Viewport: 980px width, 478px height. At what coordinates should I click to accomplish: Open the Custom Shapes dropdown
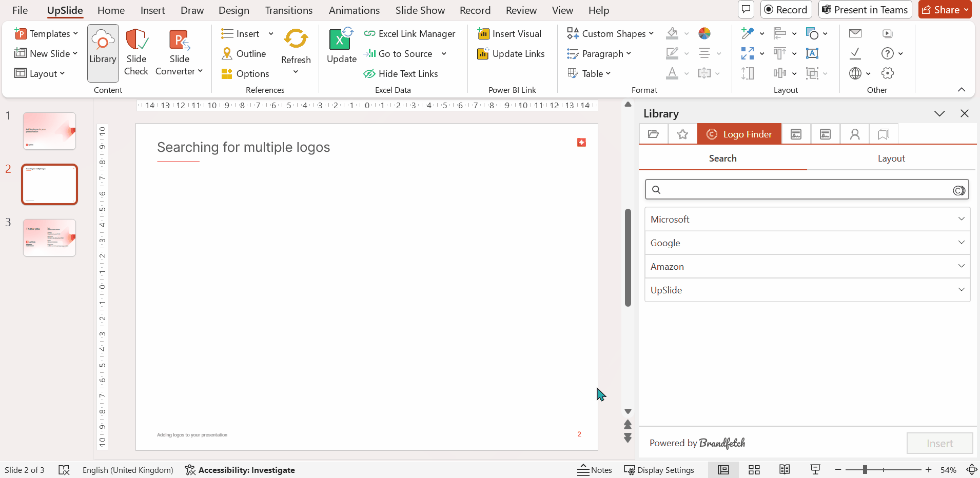tap(611, 34)
